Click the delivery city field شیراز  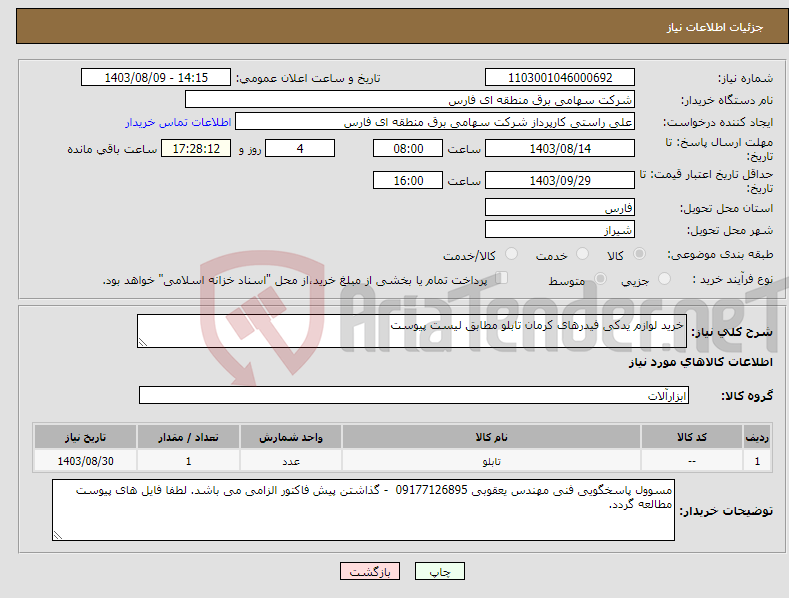click(560, 230)
